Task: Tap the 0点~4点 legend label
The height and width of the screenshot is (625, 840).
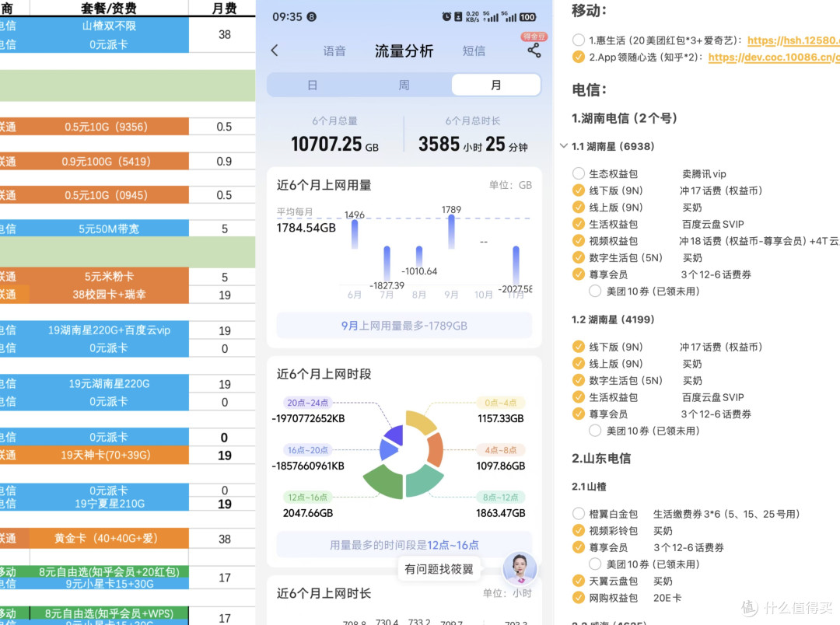Action: pyautogui.click(x=500, y=403)
